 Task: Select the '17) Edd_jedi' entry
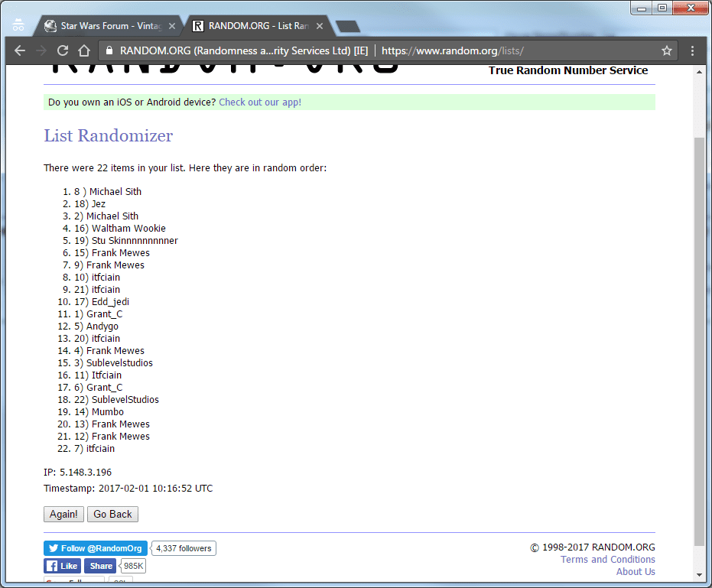click(x=102, y=302)
